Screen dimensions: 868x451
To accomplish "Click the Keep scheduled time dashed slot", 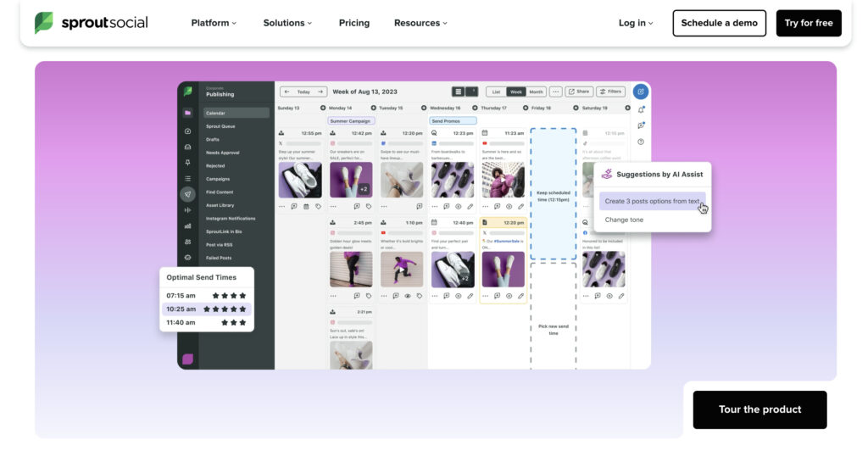I will [553, 193].
